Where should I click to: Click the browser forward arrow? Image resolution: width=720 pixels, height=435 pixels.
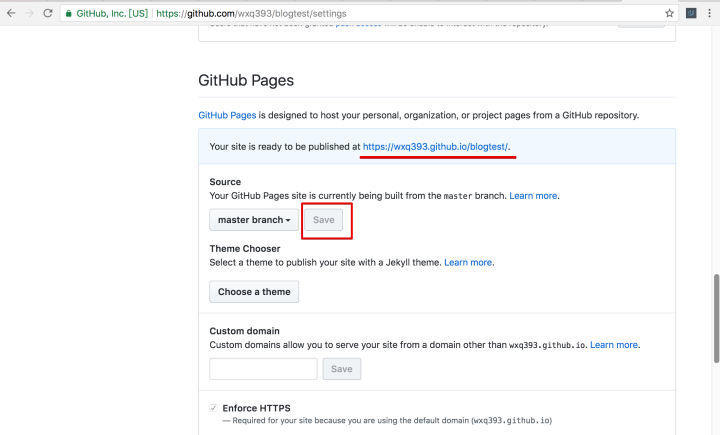coord(29,13)
